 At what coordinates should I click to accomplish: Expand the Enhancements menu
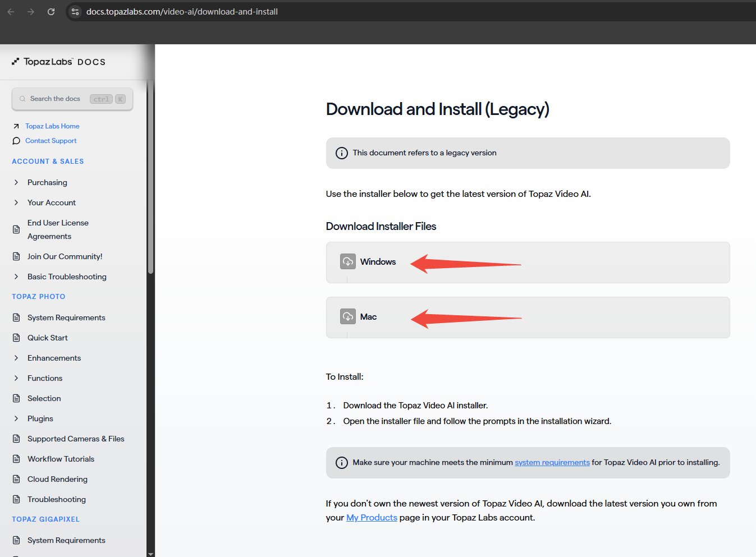[16, 358]
